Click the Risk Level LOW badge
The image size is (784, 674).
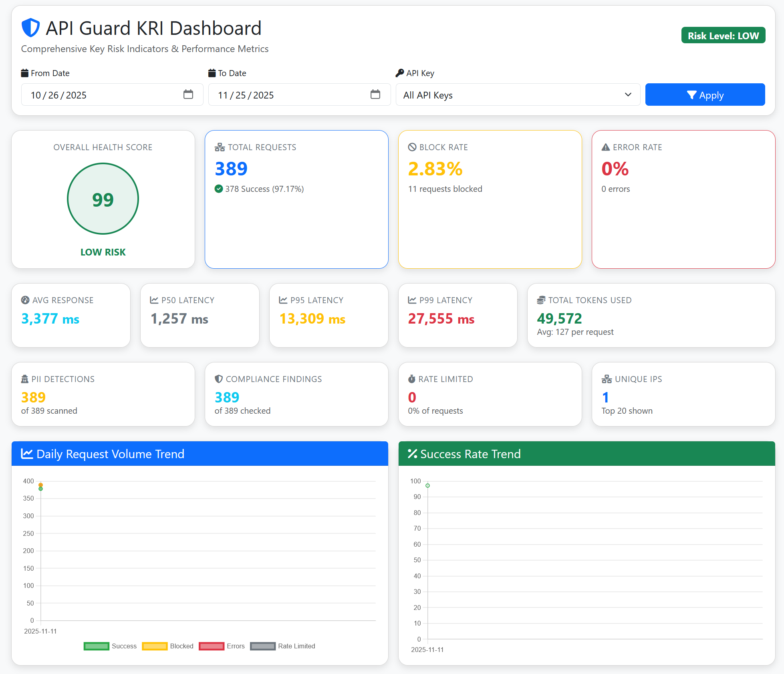tap(723, 35)
